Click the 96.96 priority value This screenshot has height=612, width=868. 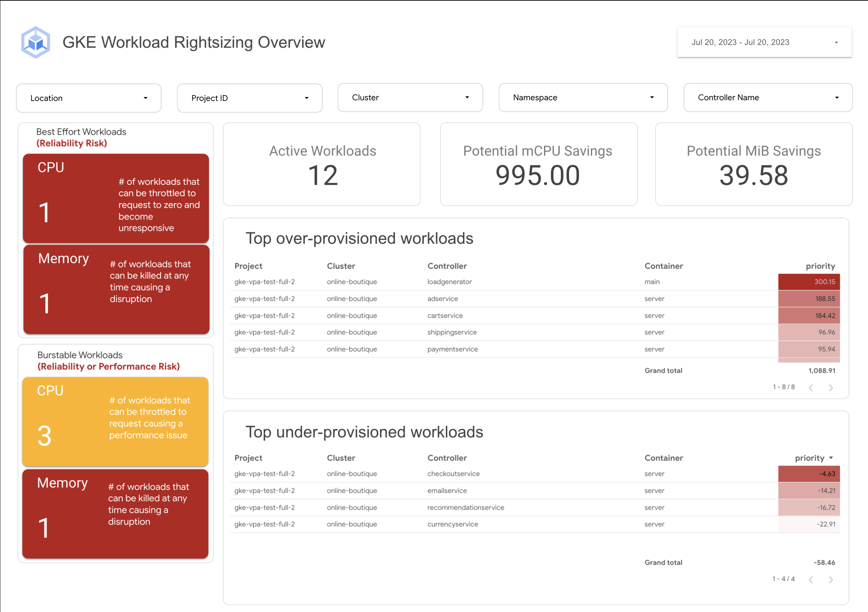(826, 332)
